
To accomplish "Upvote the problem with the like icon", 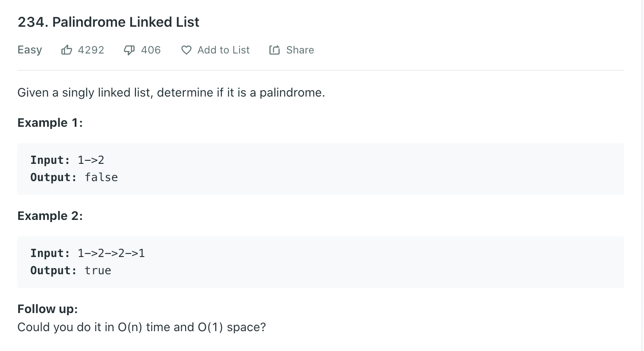I will (x=66, y=50).
